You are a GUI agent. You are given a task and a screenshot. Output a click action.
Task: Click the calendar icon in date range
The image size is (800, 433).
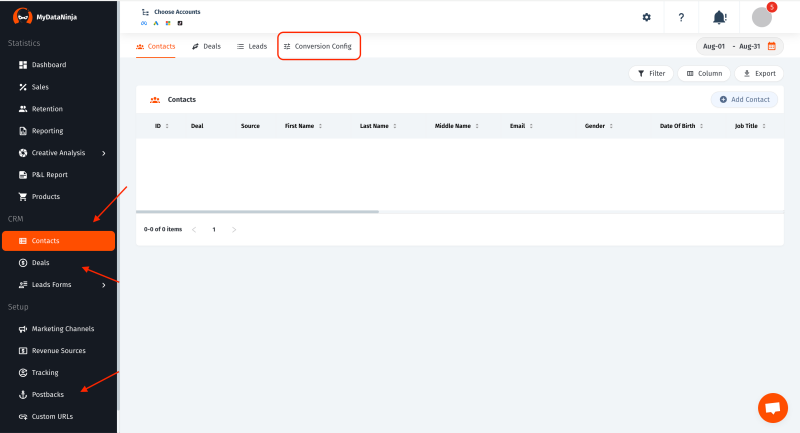[771, 46]
